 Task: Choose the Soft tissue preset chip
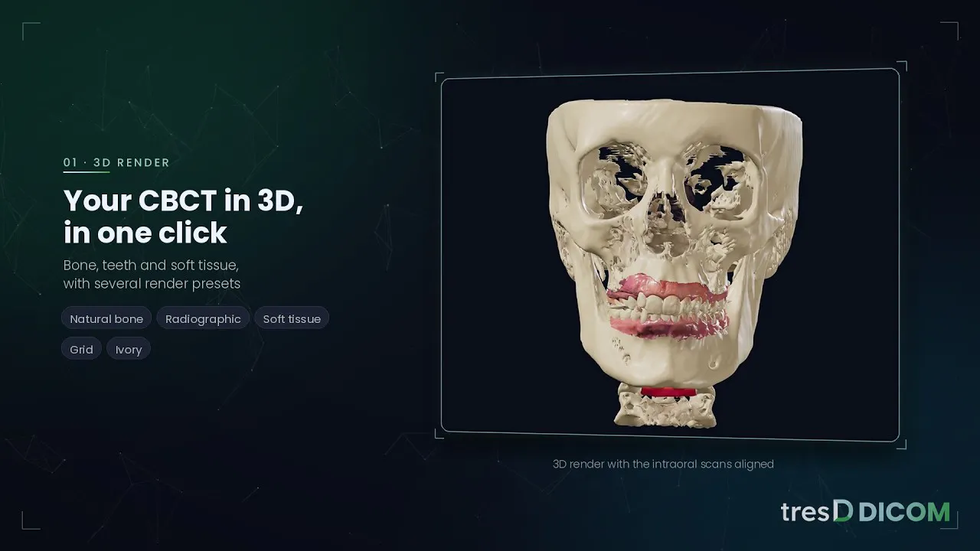[x=292, y=318]
